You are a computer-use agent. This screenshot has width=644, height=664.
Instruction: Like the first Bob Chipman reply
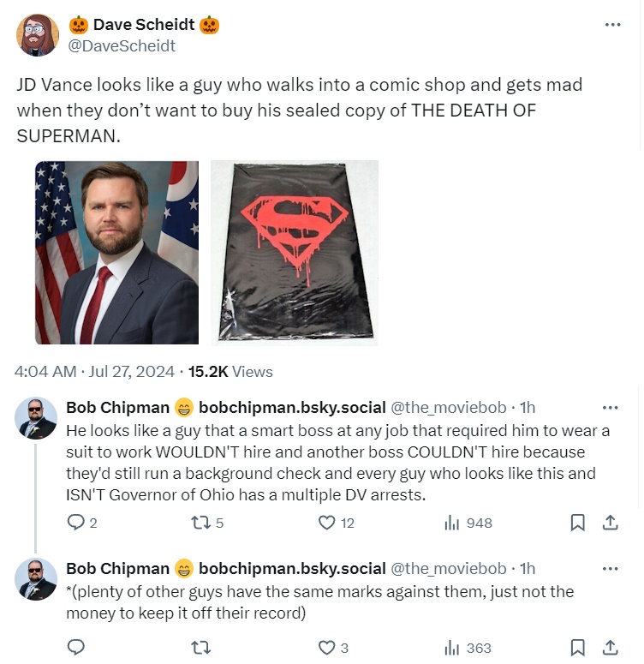326,523
